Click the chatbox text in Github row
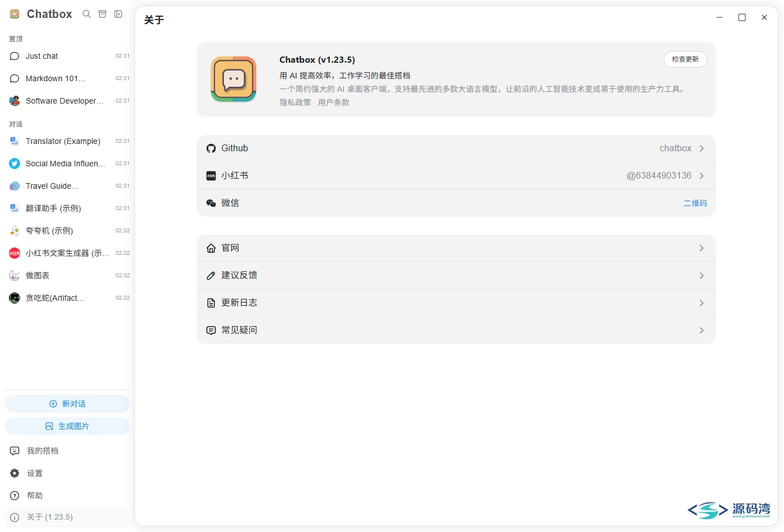The image size is (784, 532). point(675,148)
